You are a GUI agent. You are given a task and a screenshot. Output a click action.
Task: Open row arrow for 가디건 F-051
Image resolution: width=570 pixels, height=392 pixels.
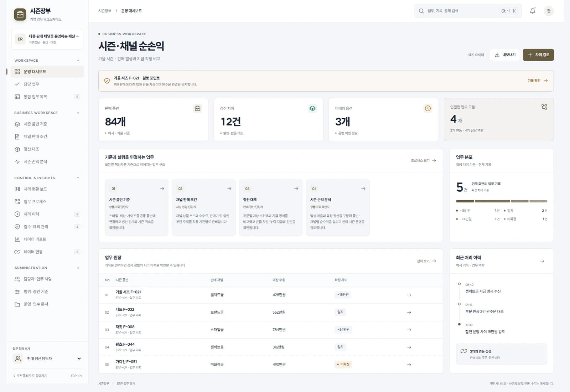click(x=409, y=365)
